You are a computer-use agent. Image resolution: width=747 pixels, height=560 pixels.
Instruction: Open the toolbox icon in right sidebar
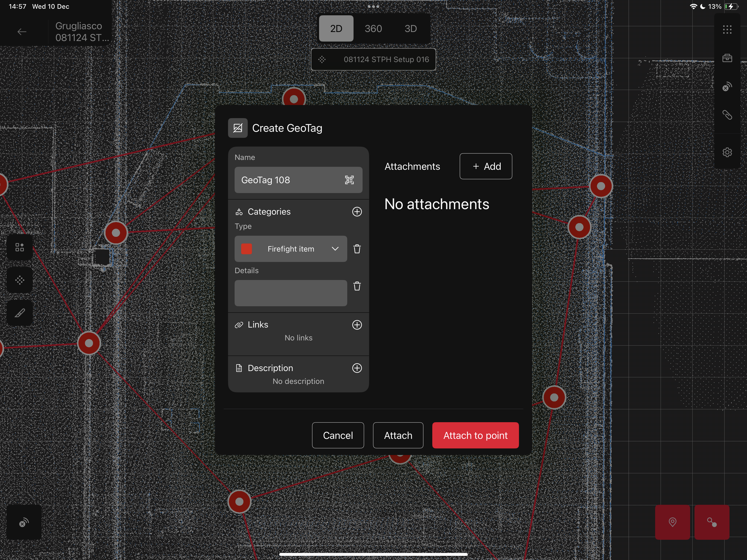[x=727, y=58]
